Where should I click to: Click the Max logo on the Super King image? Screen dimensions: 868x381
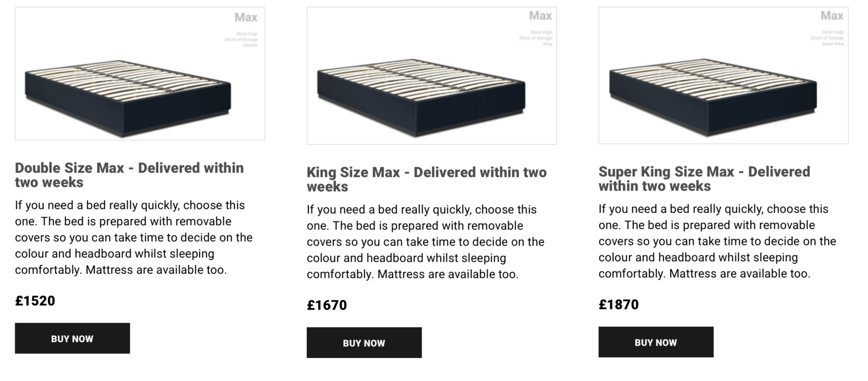point(831,15)
